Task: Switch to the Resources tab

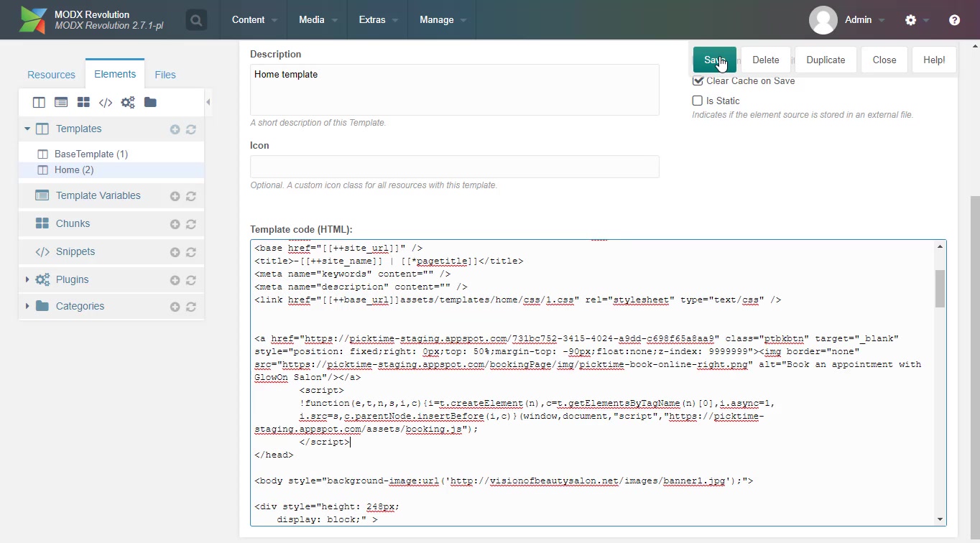Action: point(51,75)
